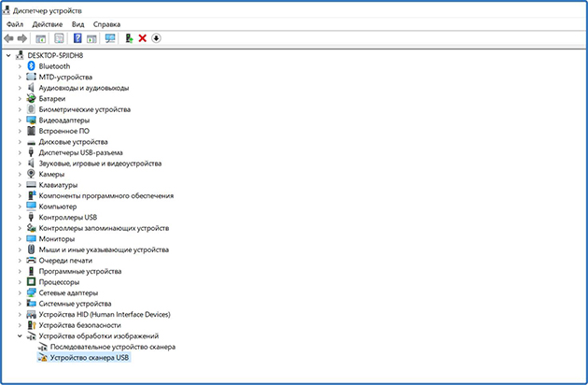Expand the Видеоадаптеры category
The height and width of the screenshot is (385, 588).
(x=20, y=120)
